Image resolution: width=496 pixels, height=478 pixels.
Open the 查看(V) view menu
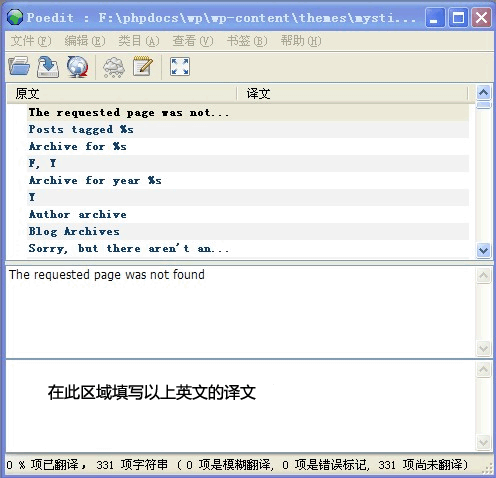click(x=193, y=41)
